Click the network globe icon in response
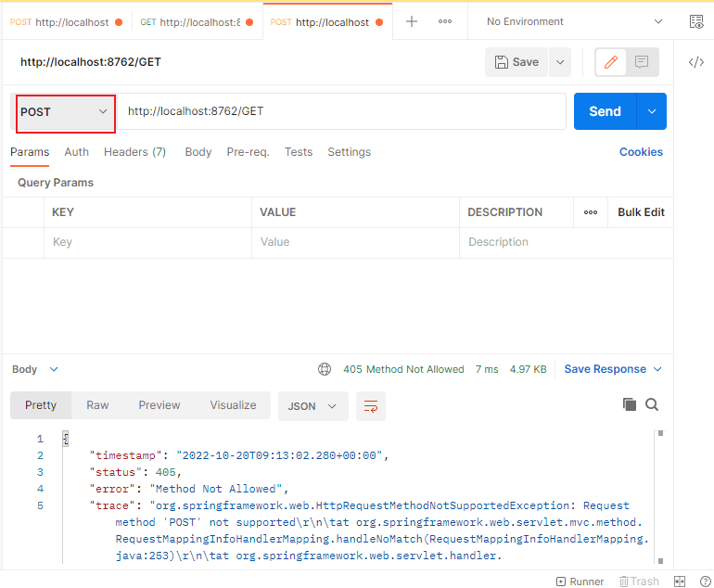The width and height of the screenshot is (714, 588). click(325, 369)
